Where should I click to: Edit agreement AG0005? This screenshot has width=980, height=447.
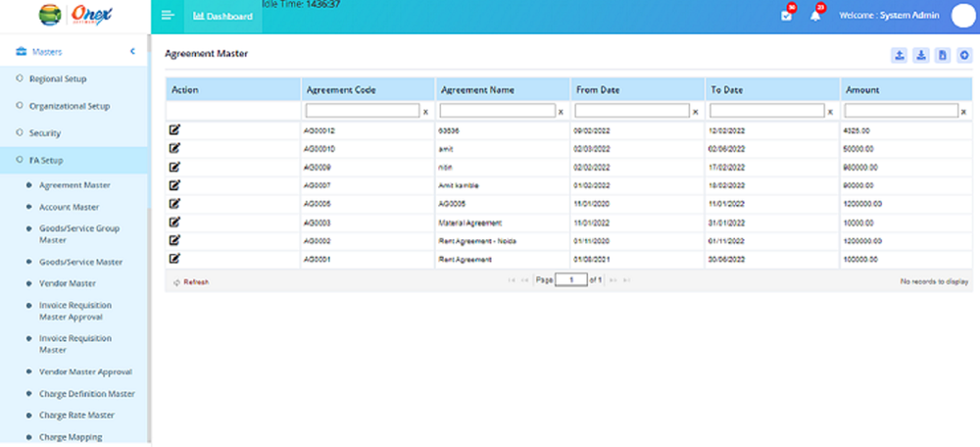coord(175,203)
